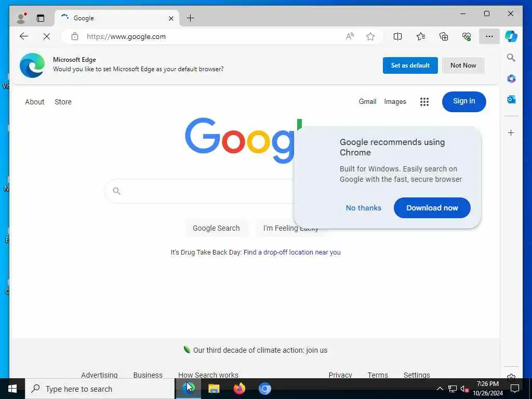Viewport: 532px width, 399px height.
Task: Stop loading the page
Action: [x=46, y=36]
